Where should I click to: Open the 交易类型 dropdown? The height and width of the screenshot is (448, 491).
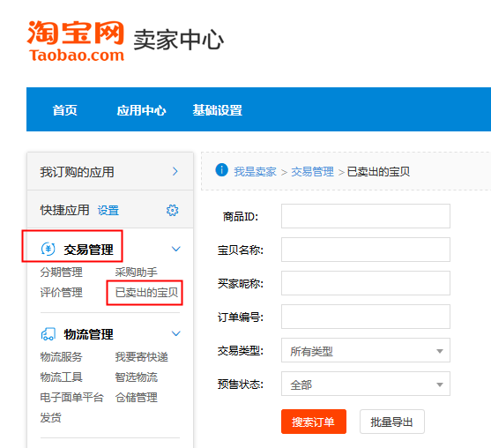point(366,350)
